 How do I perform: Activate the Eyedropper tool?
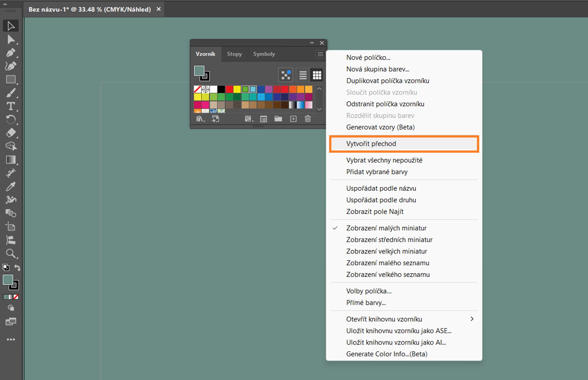(11, 186)
